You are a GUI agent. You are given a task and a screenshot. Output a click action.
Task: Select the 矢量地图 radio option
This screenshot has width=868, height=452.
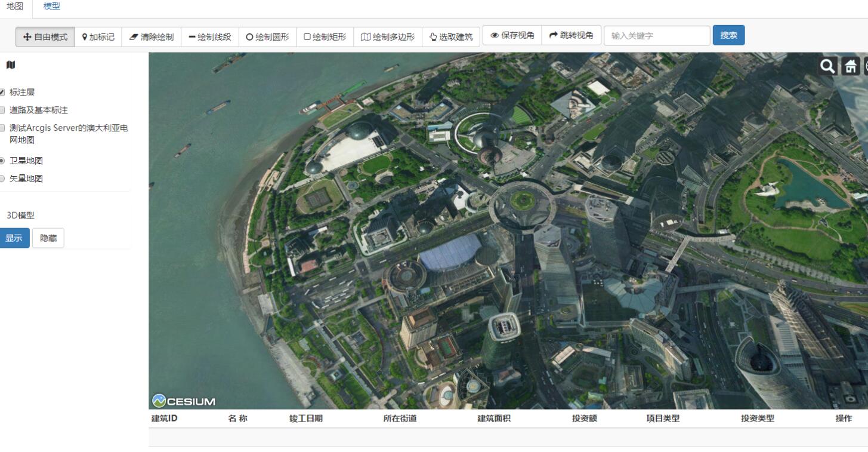coord(2,179)
